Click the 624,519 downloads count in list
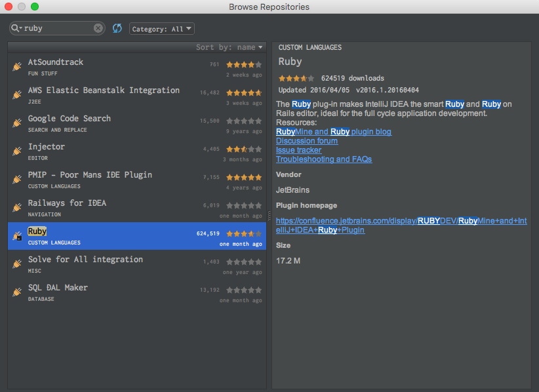This screenshot has width=539, height=392. pyautogui.click(x=208, y=233)
